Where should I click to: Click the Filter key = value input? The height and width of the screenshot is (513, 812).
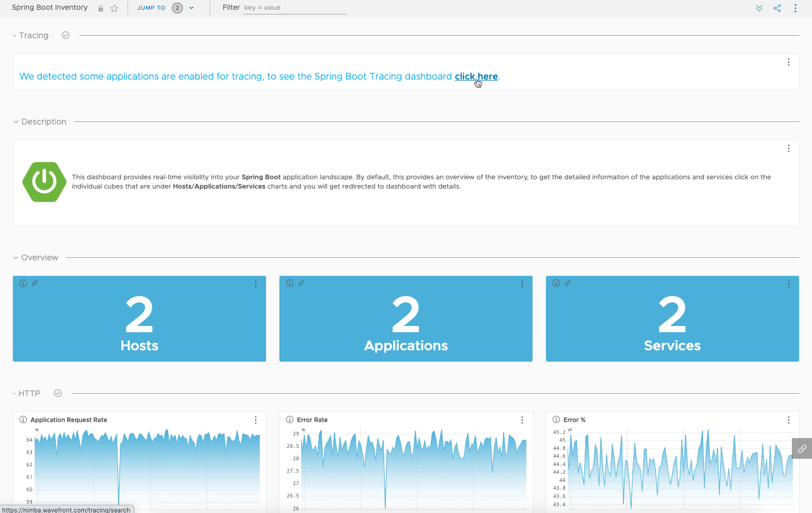[x=294, y=8]
